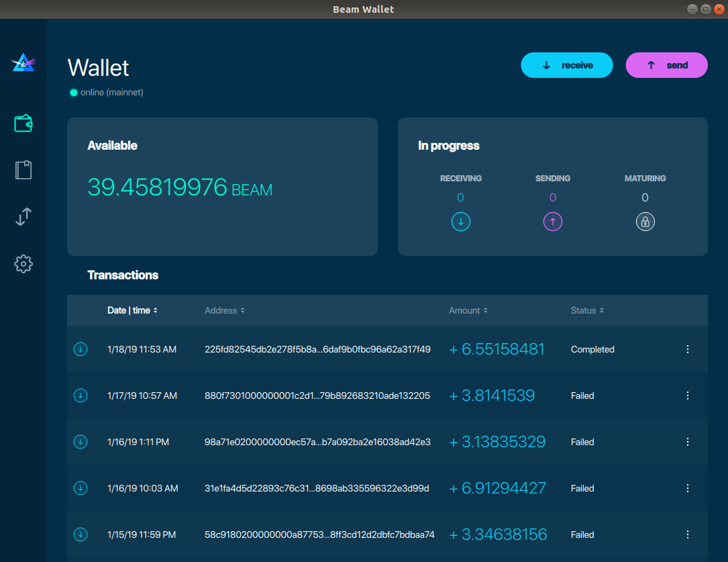Image resolution: width=728 pixels, height=562 pixels.
Task: Sort transactions by Status column
Action: click(x=587, y=310)
